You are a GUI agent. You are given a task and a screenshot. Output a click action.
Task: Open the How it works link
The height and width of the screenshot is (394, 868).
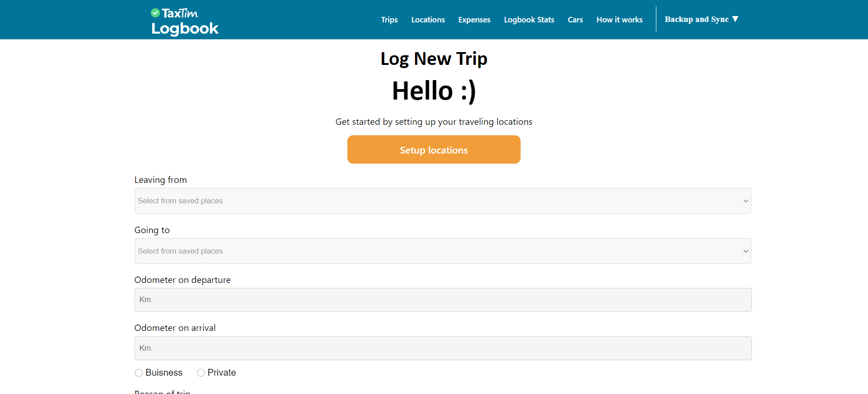(619, 20)
